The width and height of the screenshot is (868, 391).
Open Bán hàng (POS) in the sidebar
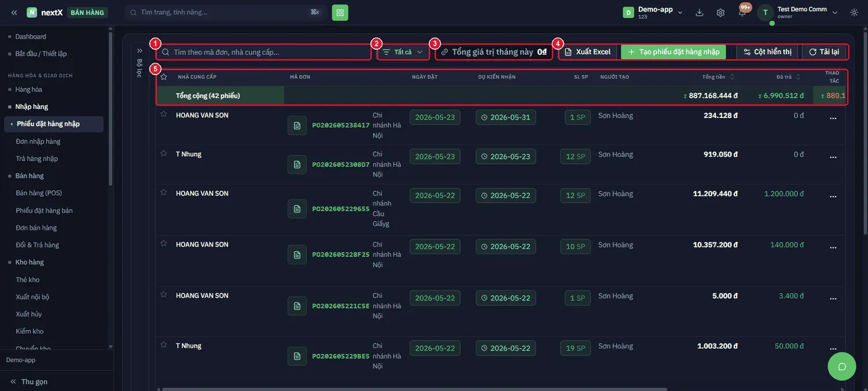[x=39, y=193]
